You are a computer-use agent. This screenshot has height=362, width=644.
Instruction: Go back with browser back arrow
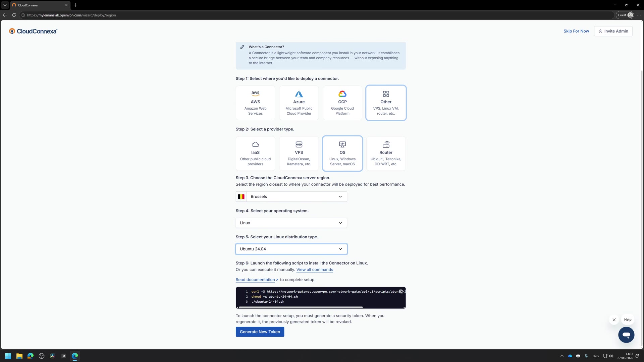[x=5, y=15]
